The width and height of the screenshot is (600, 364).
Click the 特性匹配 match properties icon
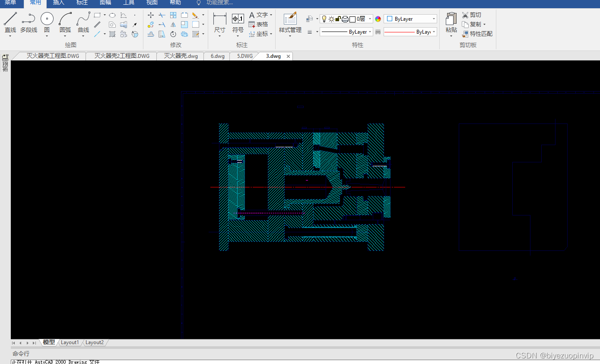465,34
